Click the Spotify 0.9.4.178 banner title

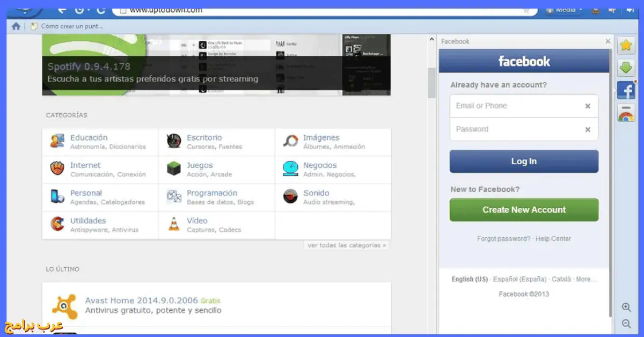tap(89, 67)
